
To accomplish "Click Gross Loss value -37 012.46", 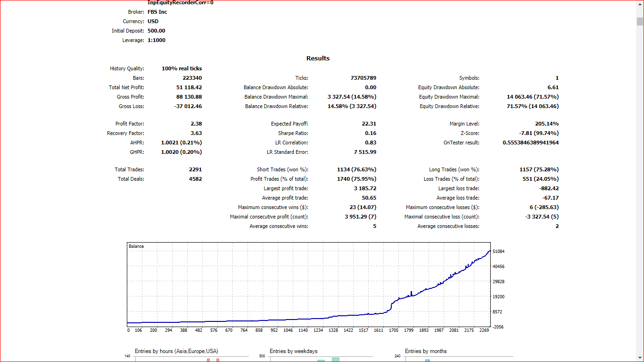I will [188, 106].
